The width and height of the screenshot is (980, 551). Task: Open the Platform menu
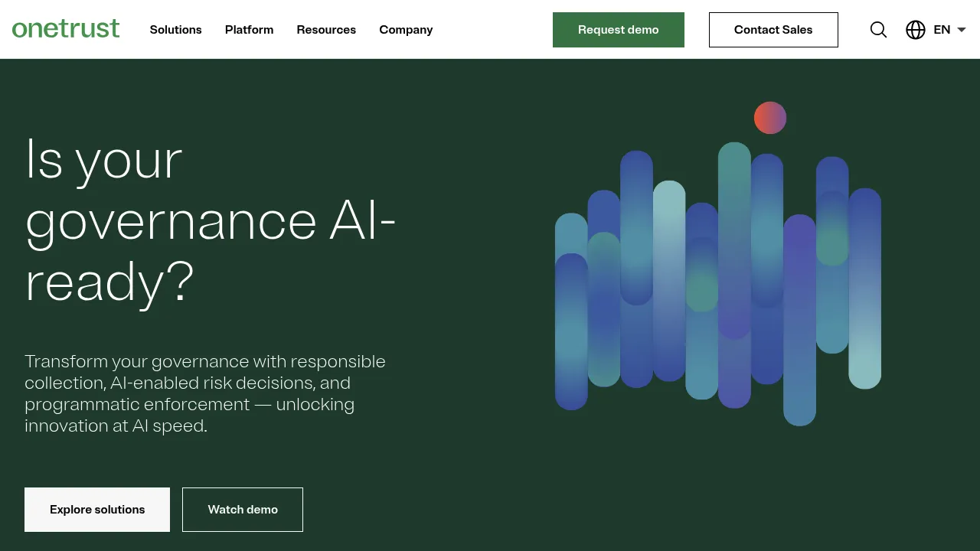[249, 30]
